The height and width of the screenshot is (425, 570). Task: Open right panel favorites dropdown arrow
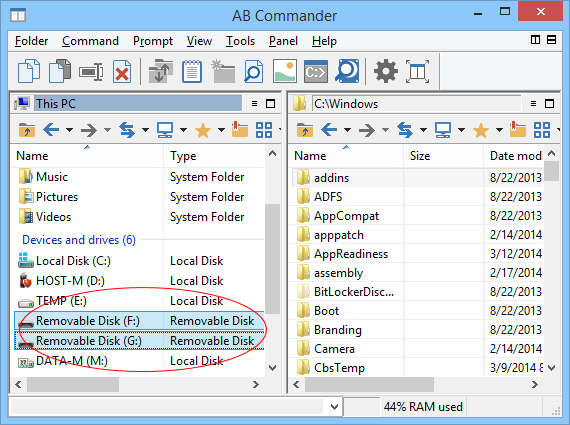click(499, 130)
